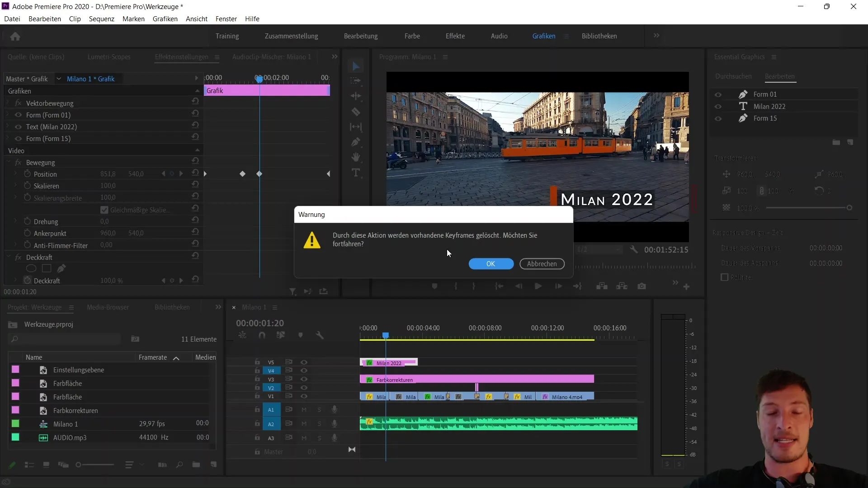Select the Ripple Edit tool

pos(356,96)
